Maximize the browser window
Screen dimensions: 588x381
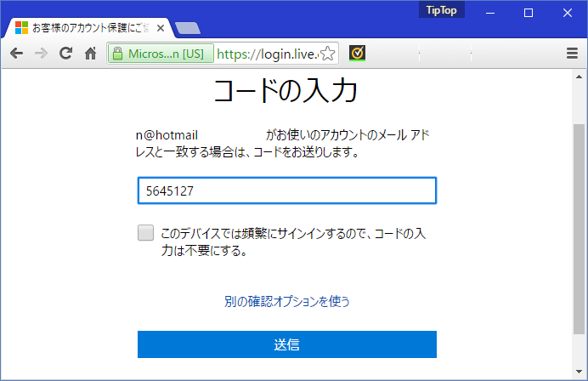[529, 13]
